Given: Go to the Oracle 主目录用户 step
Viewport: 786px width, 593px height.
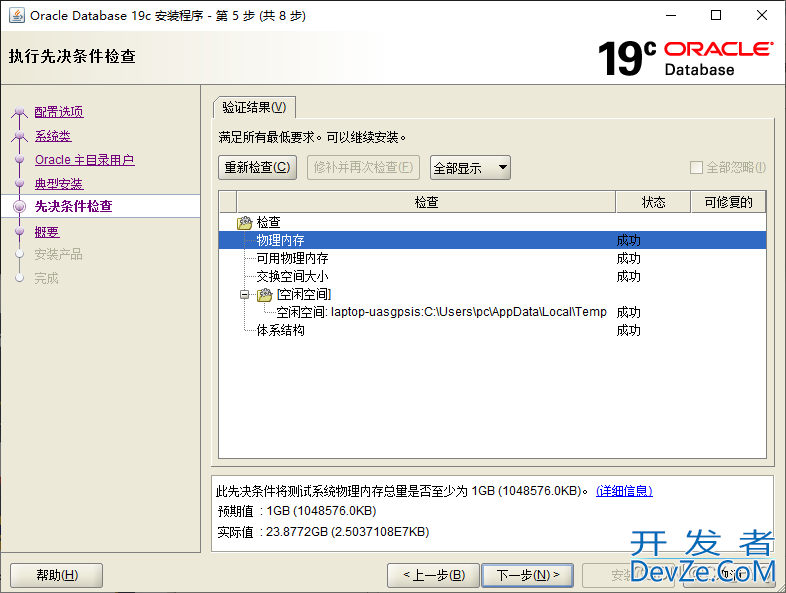Looking at the screenshot, I should point(84,160).
